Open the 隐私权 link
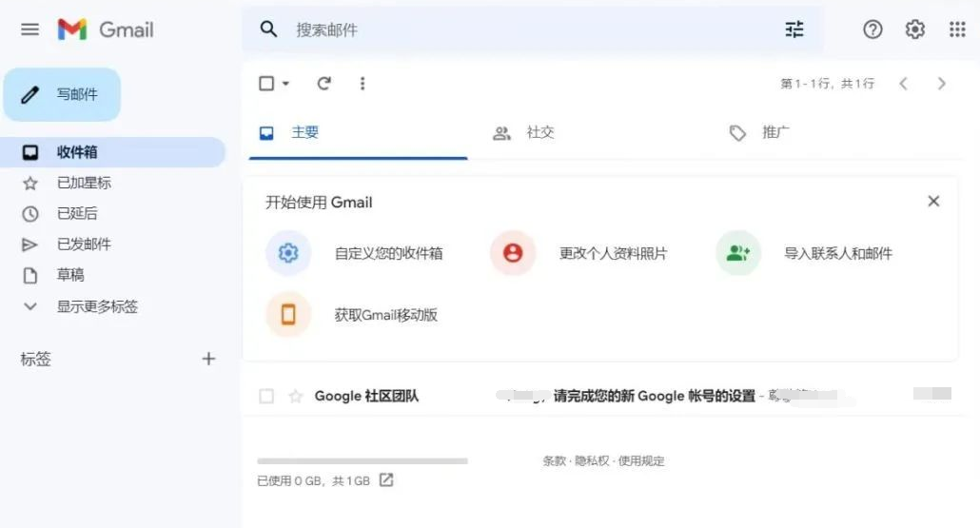This screenshot has width=980, height=528. click(592, 460)
